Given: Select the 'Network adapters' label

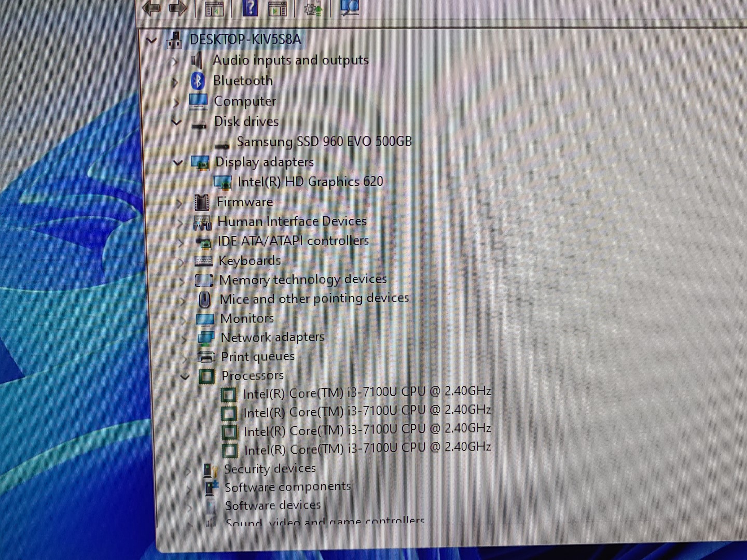Looking at the screenshot, I should 272,338.
